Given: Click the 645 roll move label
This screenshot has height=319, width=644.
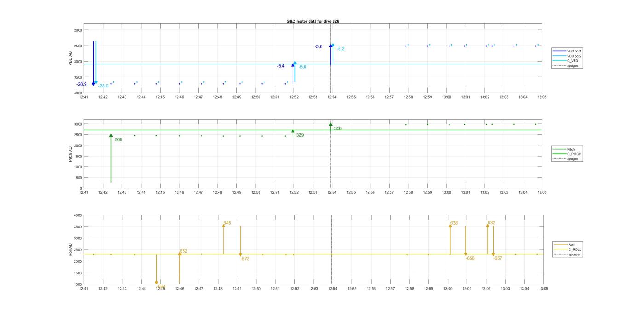Looking at the screenshot, I should click(227, 223).
